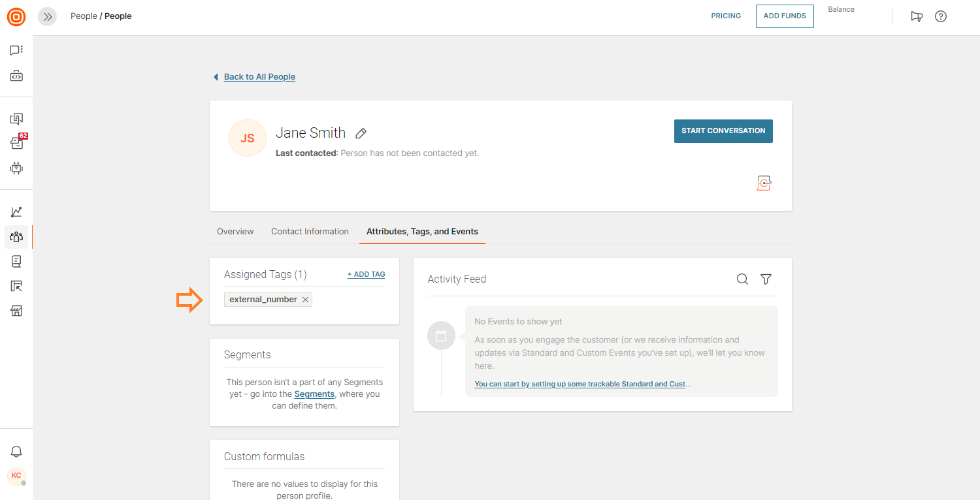The image size is (980, 500).
Task: Remove the external_number tag
Action: (305, 300)
